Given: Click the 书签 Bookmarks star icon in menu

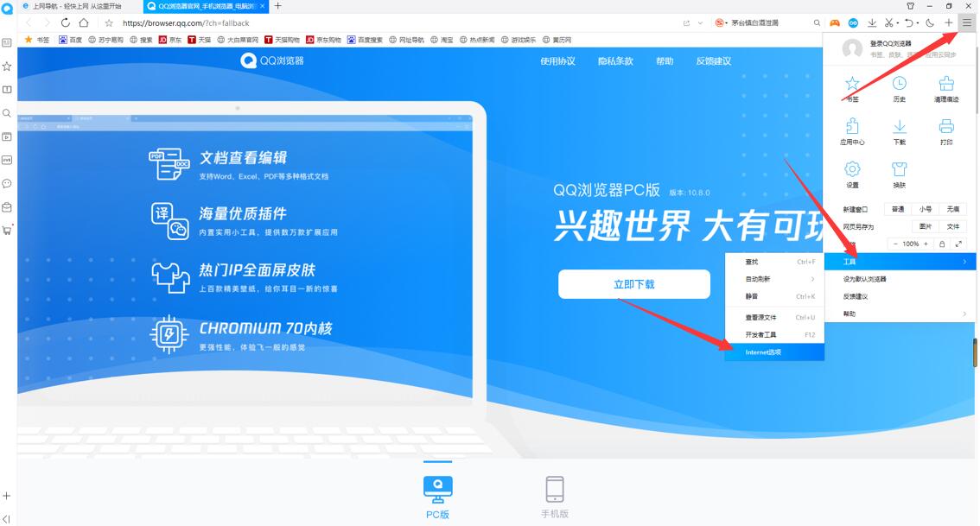Looking at the screenshot, I should pyautogui.click(x=852, y=86).
